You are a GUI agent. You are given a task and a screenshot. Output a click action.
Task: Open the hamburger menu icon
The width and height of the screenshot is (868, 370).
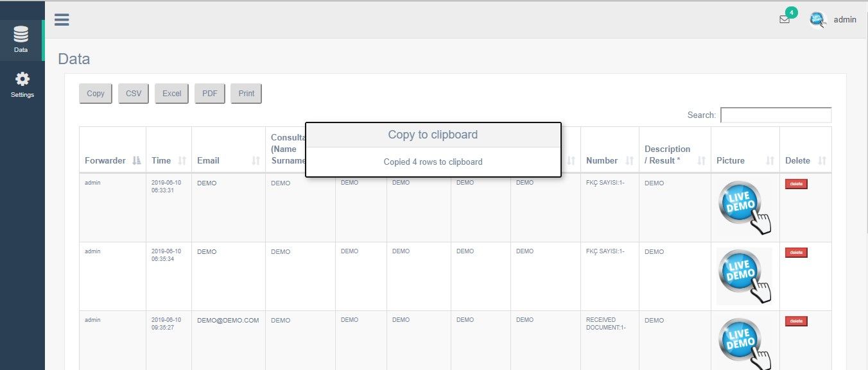click(x=62, y=19)
